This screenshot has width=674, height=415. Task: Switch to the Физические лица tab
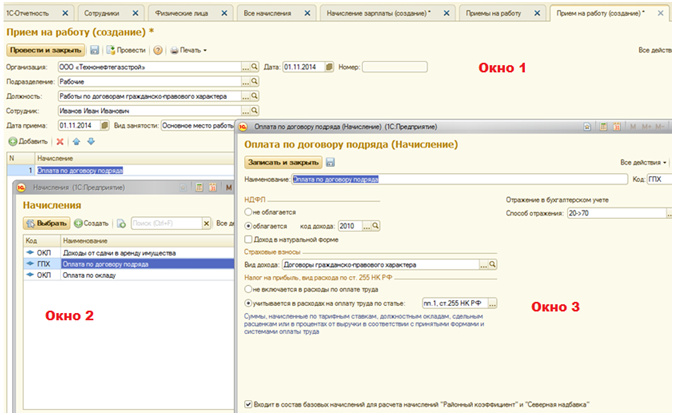(182, 13)
